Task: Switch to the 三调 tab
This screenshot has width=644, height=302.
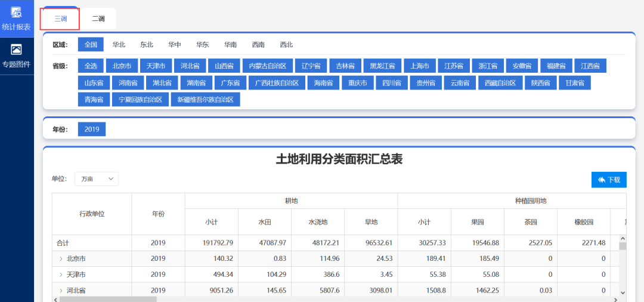Action: 60,19
